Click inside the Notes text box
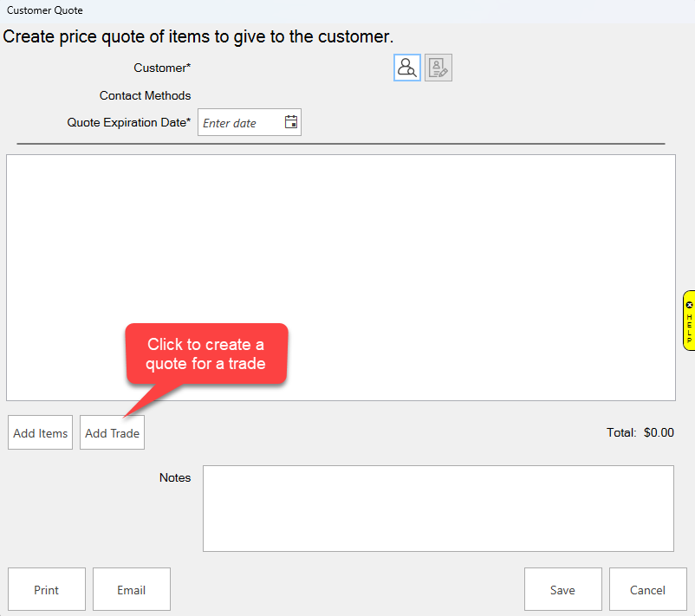 (438, 508)
